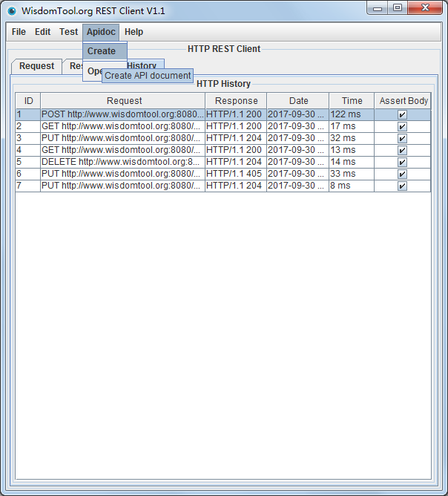The width and height of the screenshot is (448, 496).
Task: Minimize the REST Client window
Action: (x=378, y=9)
